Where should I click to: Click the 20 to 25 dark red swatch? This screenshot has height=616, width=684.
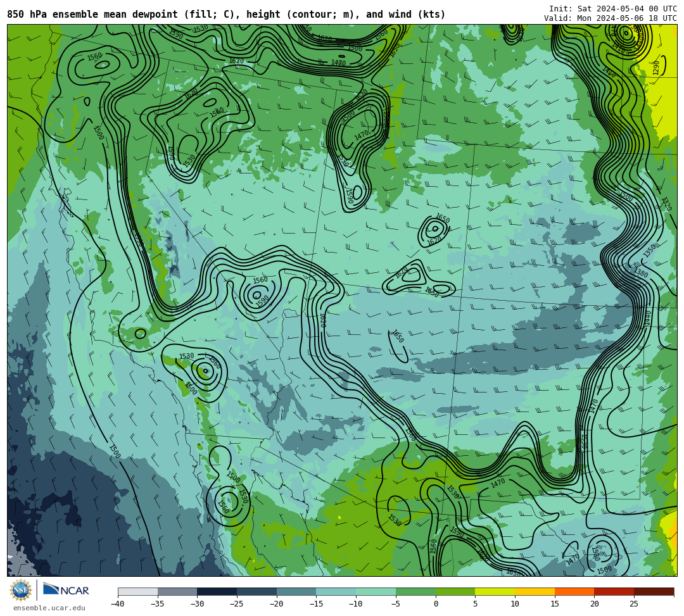614,591
